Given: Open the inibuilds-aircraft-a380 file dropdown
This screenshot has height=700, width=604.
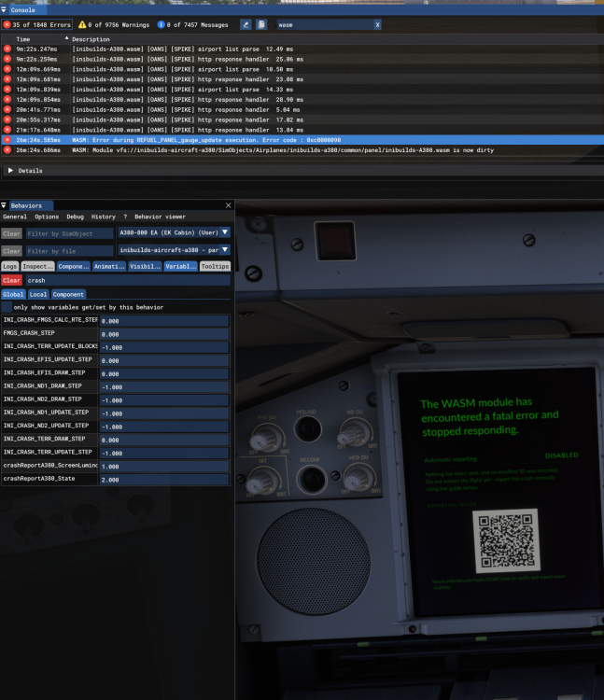Looking at the screenshot, I should point(174,250).
